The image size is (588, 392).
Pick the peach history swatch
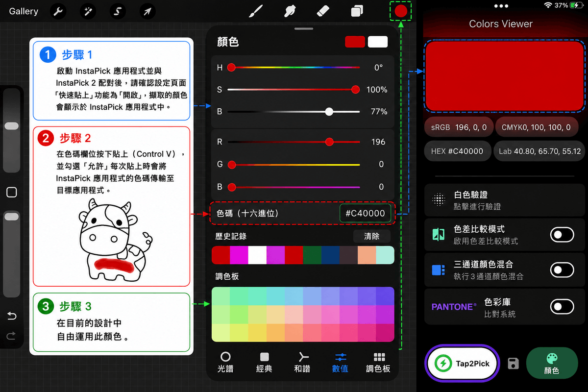tap(367, 255)
